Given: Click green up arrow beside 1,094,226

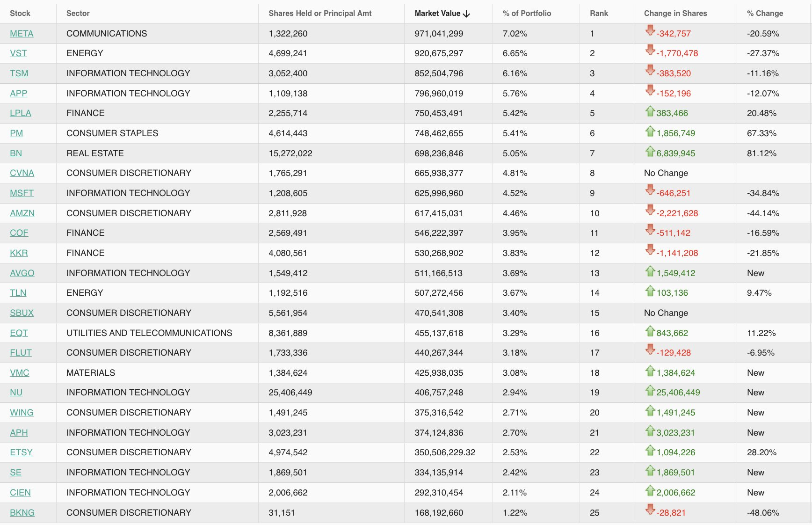Looking at the screenshot, I should point(650,450).
